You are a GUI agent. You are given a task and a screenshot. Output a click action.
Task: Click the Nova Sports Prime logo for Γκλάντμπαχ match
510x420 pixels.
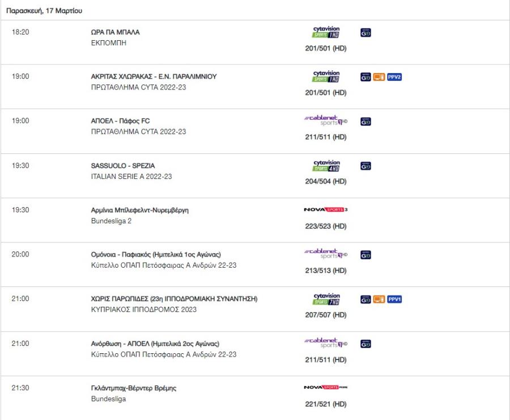[x=326, y=388]
